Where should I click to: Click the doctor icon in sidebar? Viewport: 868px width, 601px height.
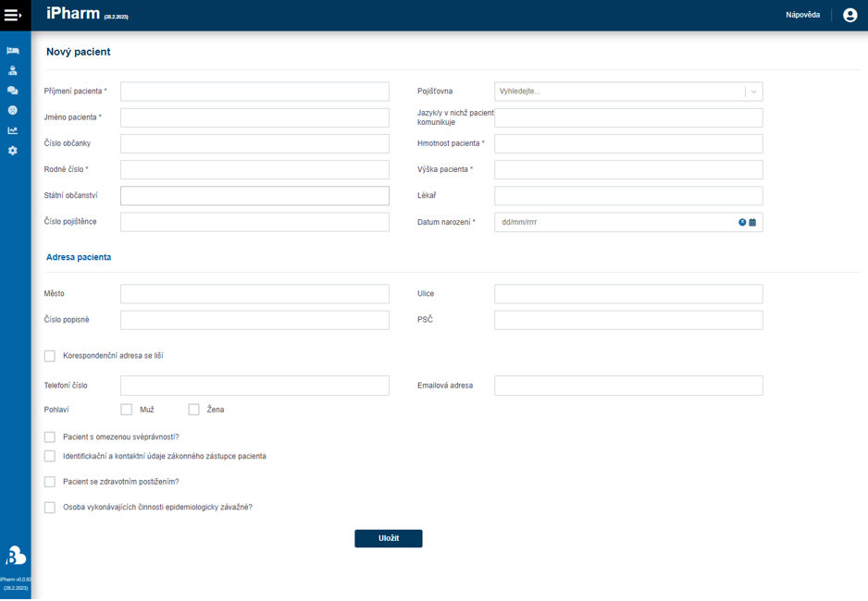click(13, 70)
